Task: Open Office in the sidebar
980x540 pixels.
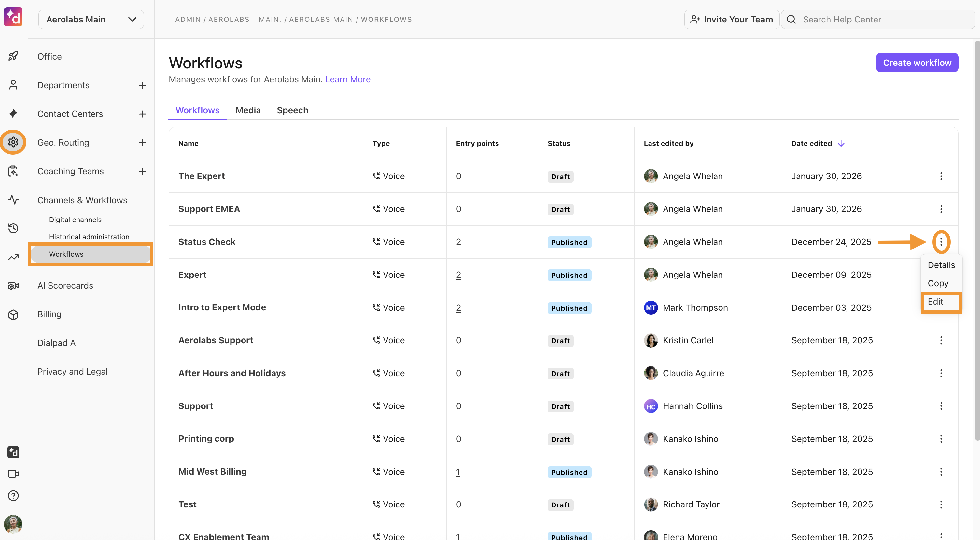Action: 49,56
